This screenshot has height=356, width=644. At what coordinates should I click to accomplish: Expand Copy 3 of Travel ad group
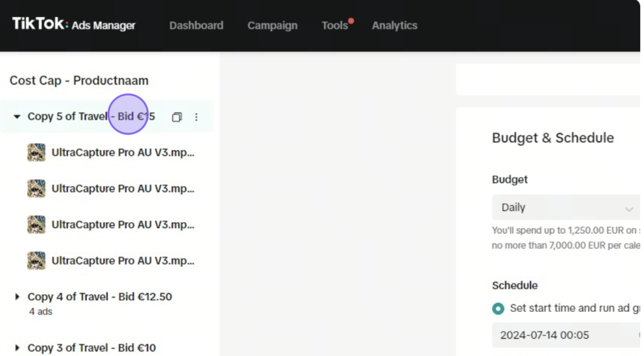[x=17, y=348]
